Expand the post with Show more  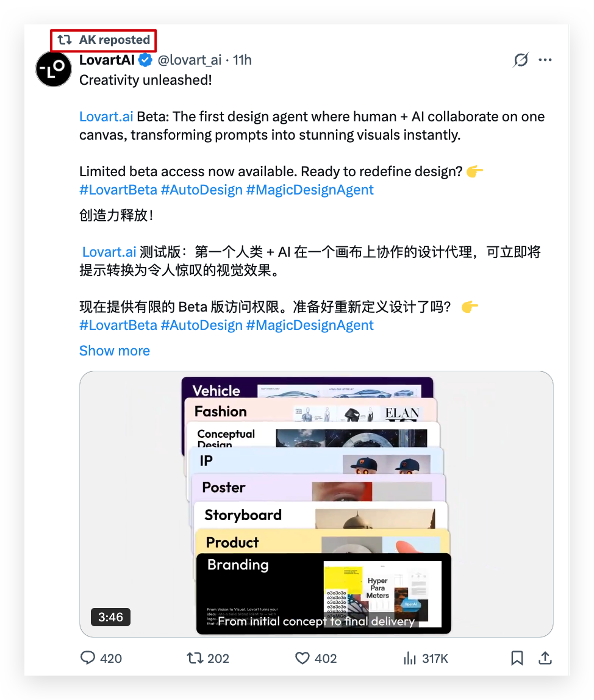(114, 351)
